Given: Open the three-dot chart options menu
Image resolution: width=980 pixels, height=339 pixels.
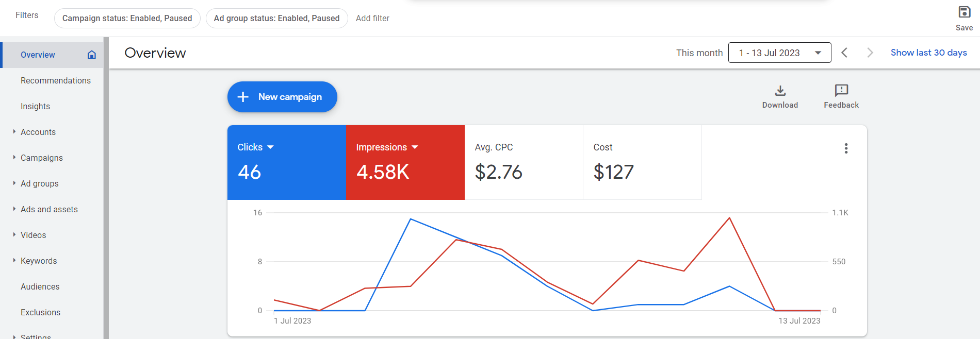Looking at the screenshot, I should coord(846,148).
